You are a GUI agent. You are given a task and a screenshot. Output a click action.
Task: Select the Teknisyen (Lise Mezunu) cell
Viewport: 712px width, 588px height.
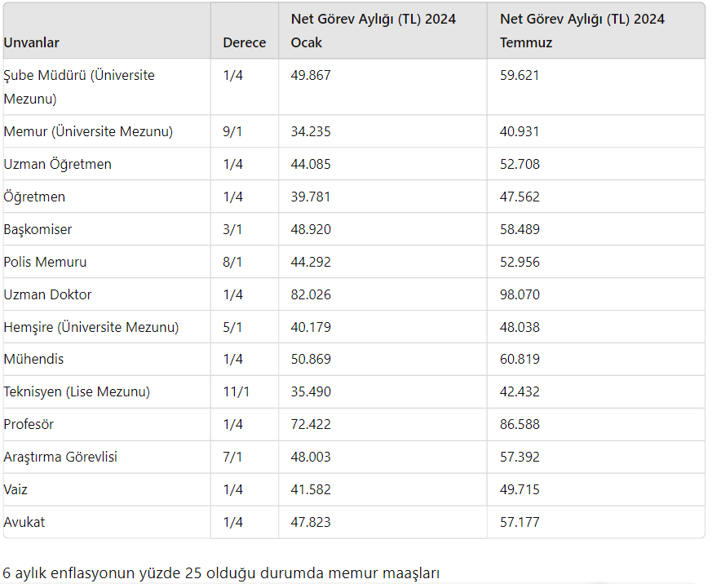pyautogui.click(x=77, y=391)
